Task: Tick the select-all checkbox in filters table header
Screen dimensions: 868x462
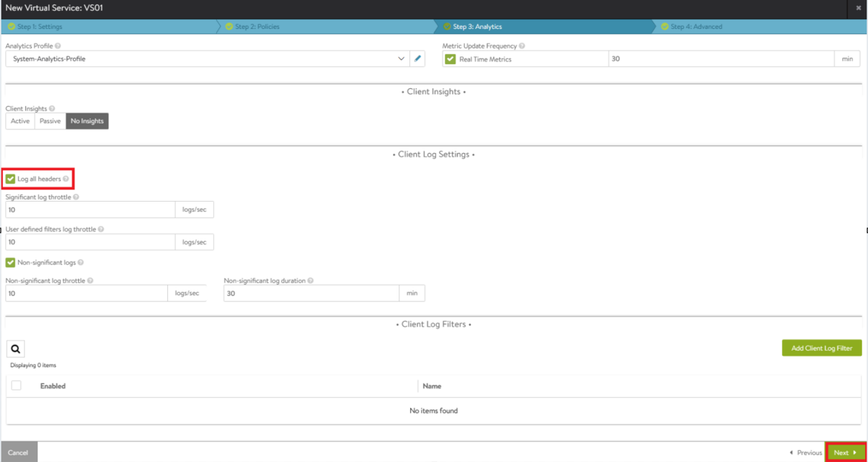Action: click(x=16, y=386)
